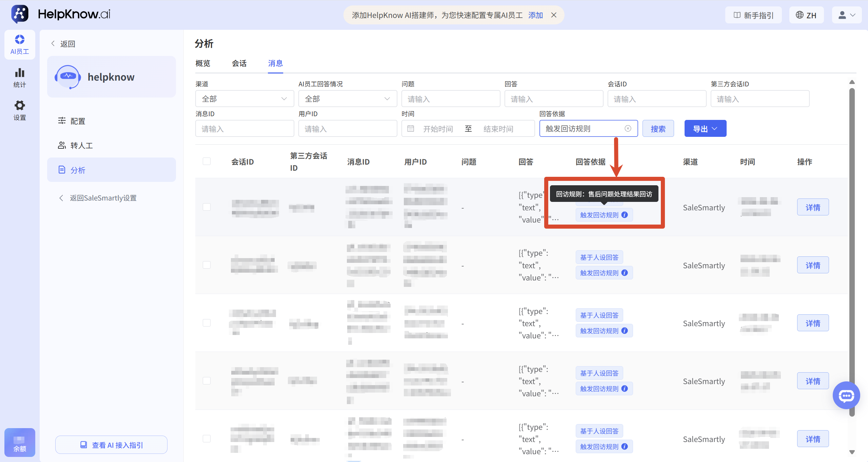Screen dimensions: 868x462
Task: Tick the third row's checkbox
Action: [x=206, y=323]
